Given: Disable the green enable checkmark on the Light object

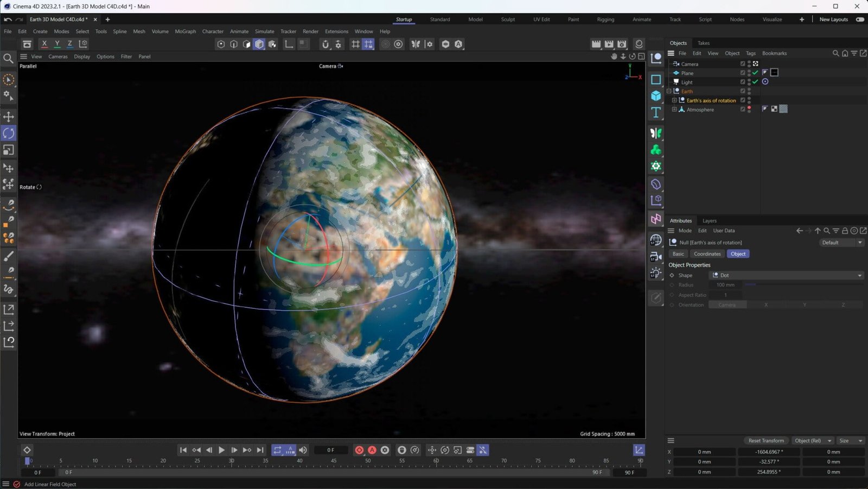Looking at the screenshot, I should click(755, 82).
